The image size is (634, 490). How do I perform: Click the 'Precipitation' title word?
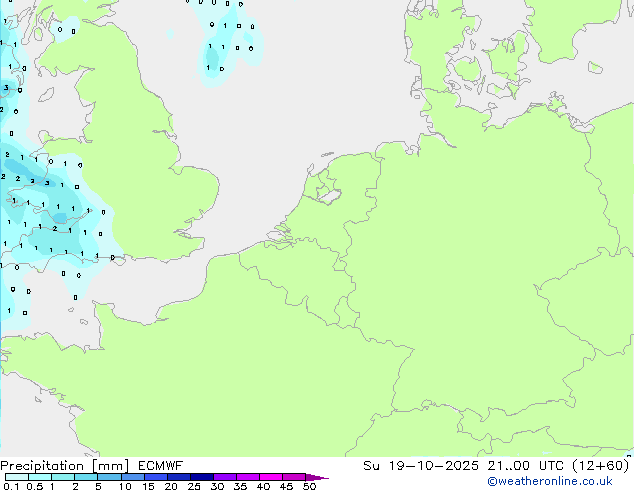[x=42, y=466]
